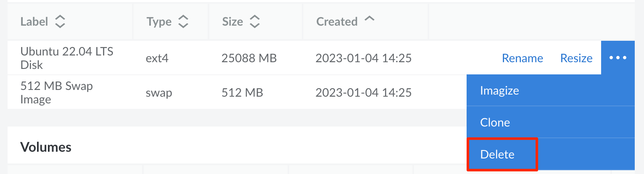This screenshot has height=174, width=644.
Task: Click the sort arrows beside Size
Action: [255, 21]
